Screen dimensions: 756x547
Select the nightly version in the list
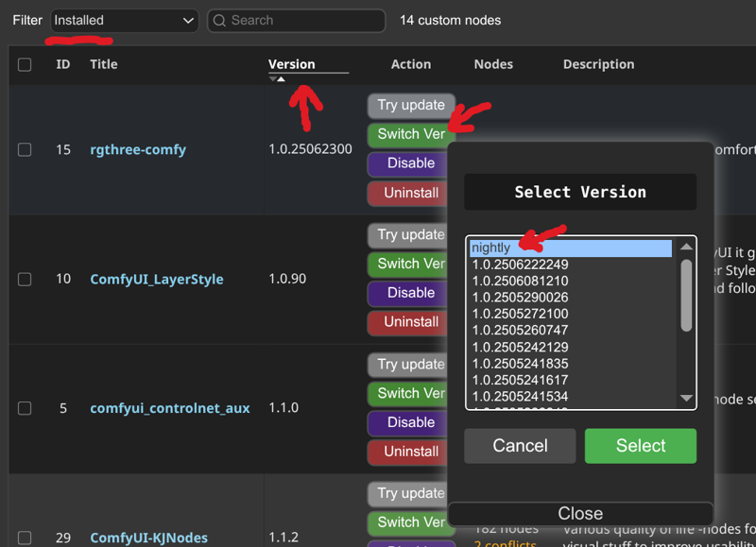click(x=571, y=248)
